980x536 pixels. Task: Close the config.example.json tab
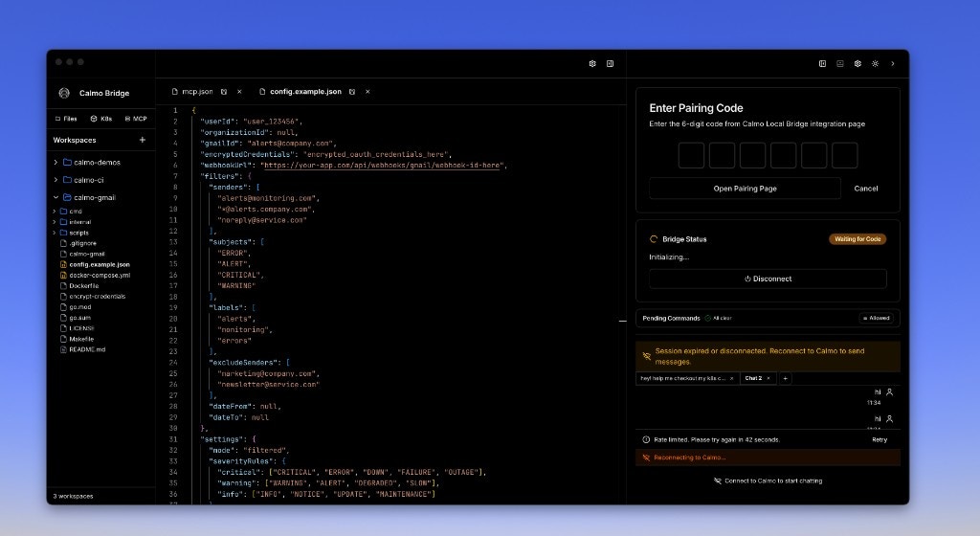[x=367, y=92]
